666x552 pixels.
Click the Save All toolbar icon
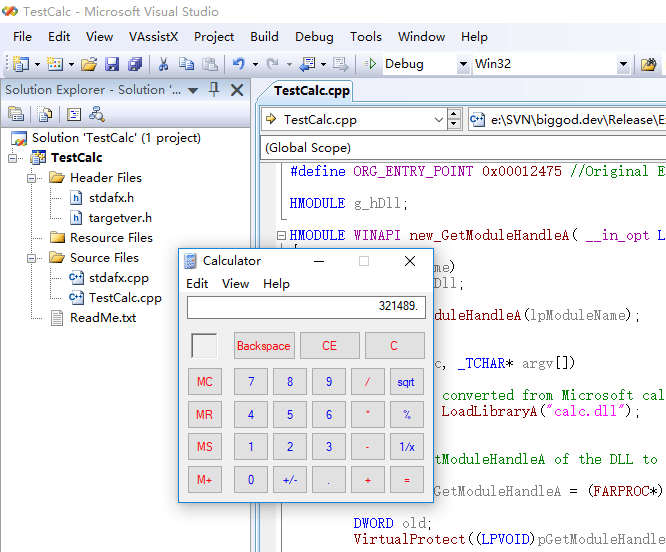click(135, 64)
